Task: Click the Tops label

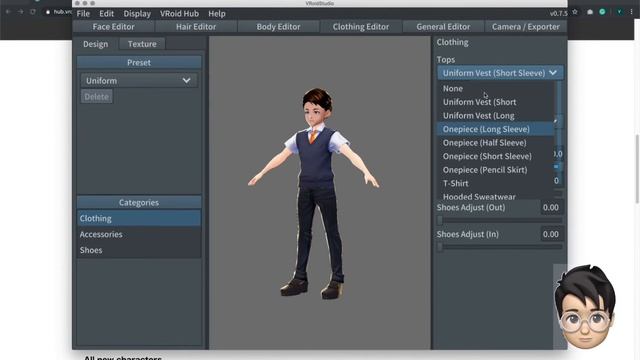Action: 446,60
